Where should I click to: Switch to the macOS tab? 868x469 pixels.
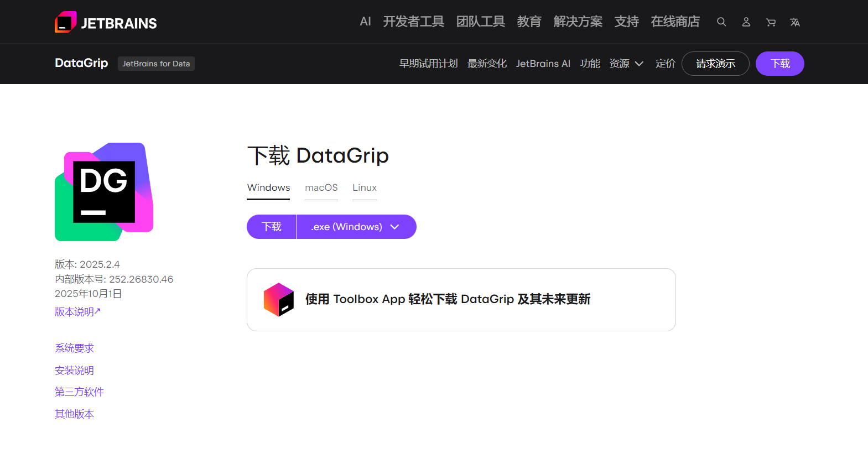coord(321,188)
